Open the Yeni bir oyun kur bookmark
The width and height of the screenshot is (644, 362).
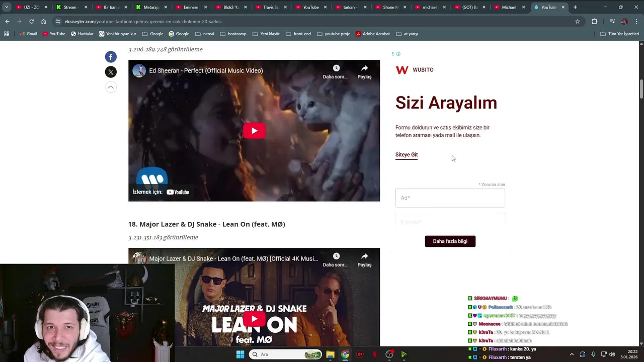point(117,34)
